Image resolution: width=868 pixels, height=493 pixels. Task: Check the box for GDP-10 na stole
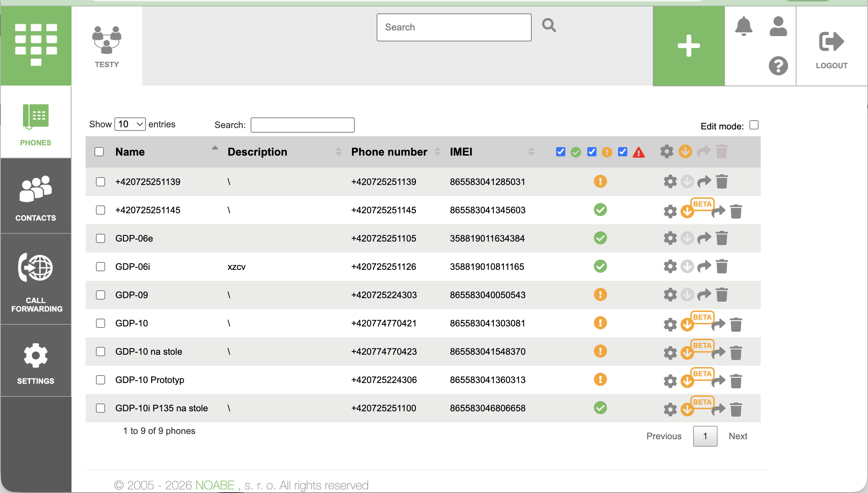tap(101, 352)
